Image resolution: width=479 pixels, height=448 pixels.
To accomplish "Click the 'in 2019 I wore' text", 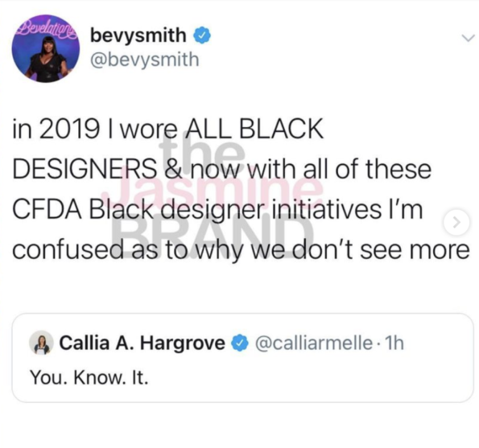I will (95, 129).
